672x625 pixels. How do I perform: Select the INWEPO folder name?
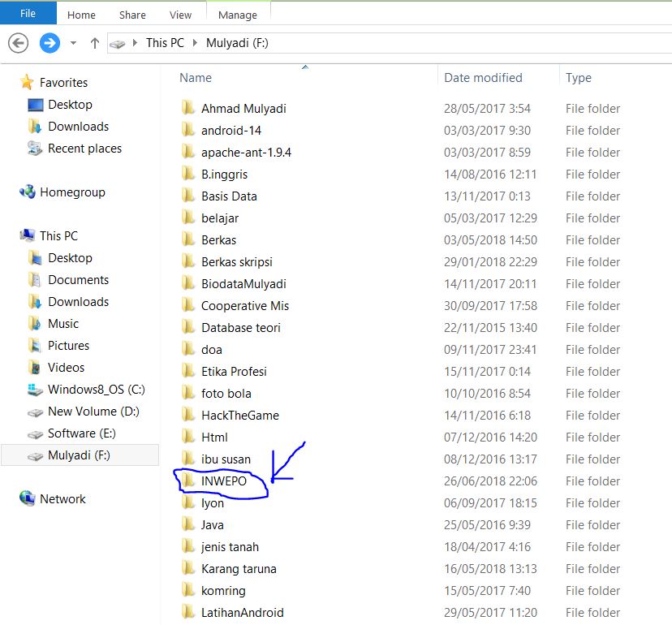pos(224,481)
